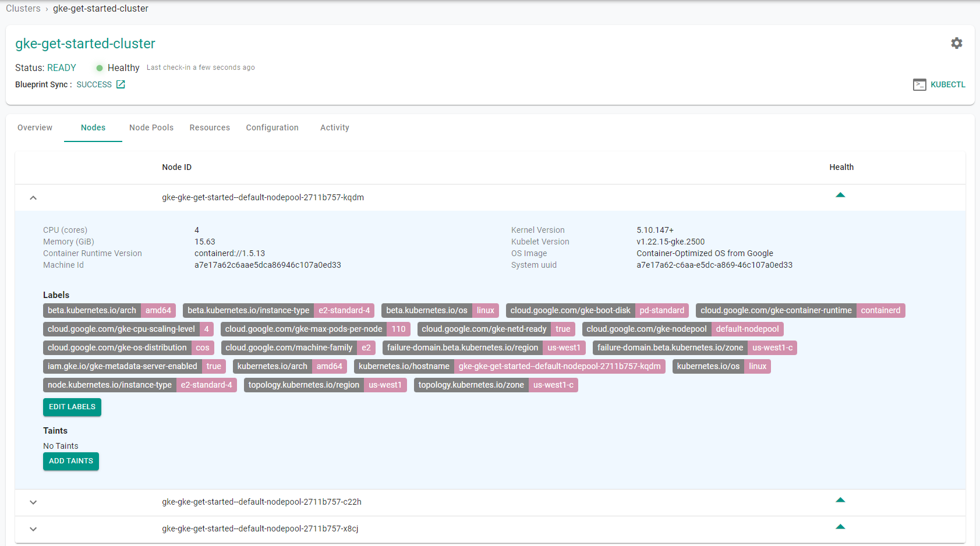Collapse the kqdm node row
Screen dimensions: 980x546
pos(33,198)
